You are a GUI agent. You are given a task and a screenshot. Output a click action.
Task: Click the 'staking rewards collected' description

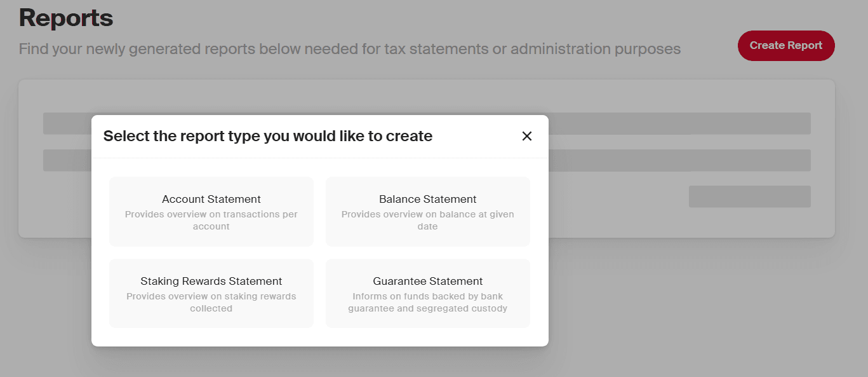[x=211, y=303]
